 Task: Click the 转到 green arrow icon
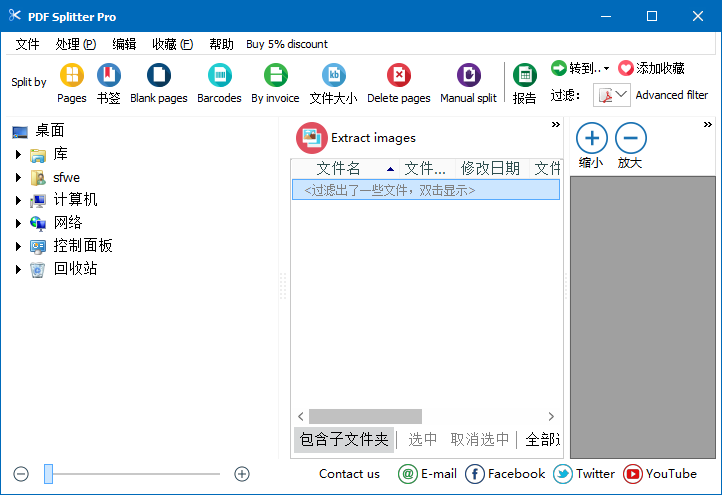coord(559,68)
